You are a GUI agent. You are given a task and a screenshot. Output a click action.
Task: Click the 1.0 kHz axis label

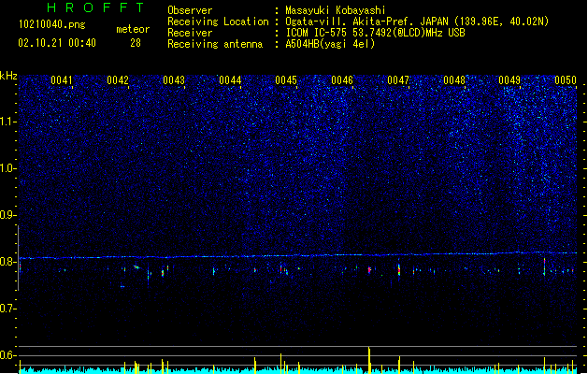(x=7, y=168)
